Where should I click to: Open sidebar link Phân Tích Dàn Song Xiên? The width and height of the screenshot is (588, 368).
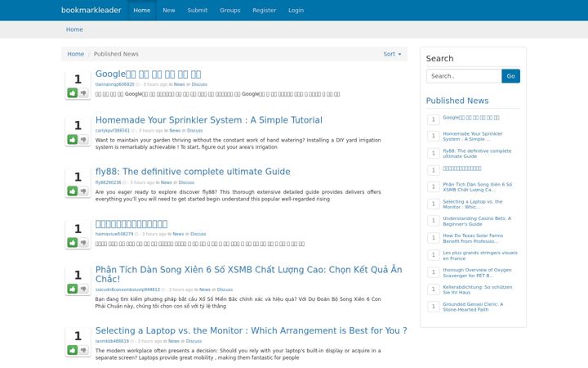(x=478, y=187)
